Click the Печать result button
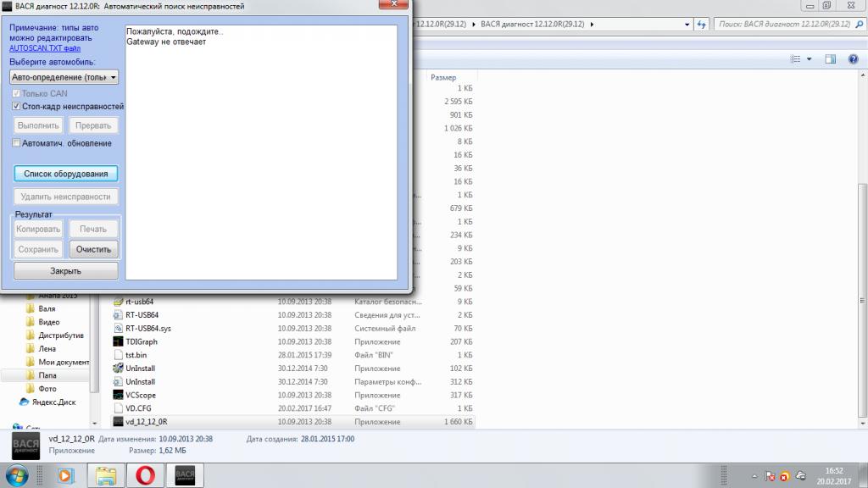 pyautogui.click(x=93, y=229)
